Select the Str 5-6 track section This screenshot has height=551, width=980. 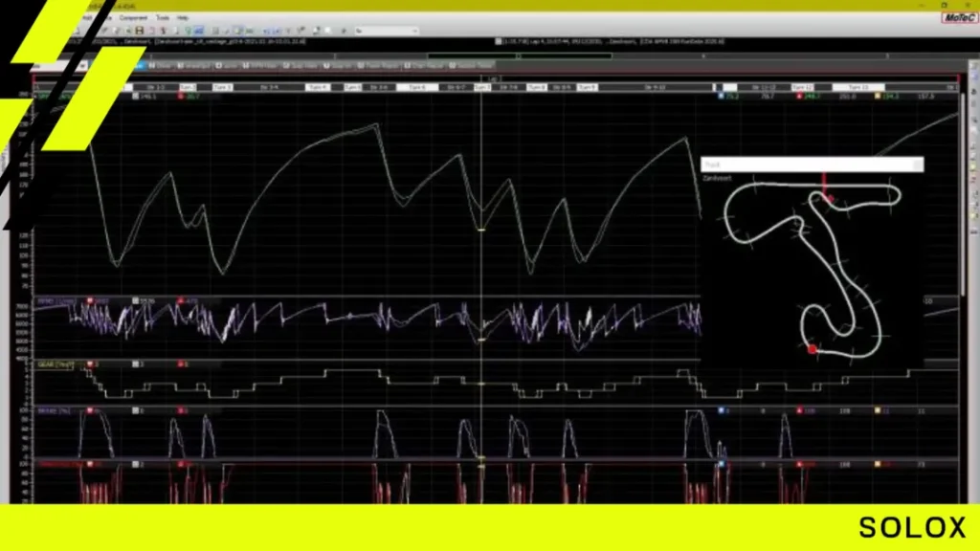pos(379,87)
